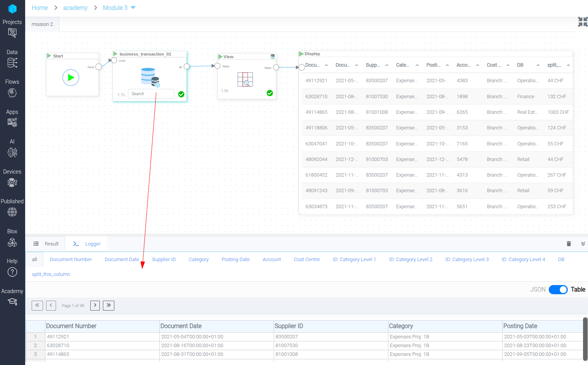This screenshot has height=365, width=588.
Task: Click the academy breadcrumb link
Action: [x=75, y=8]
